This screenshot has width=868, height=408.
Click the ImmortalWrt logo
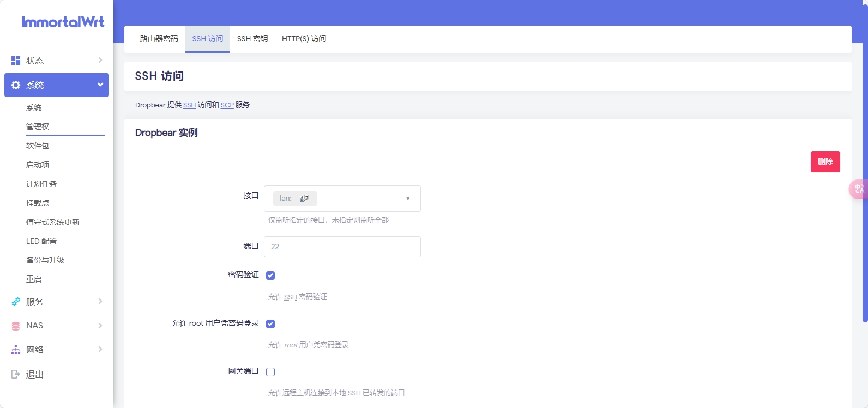pos(63,22)
